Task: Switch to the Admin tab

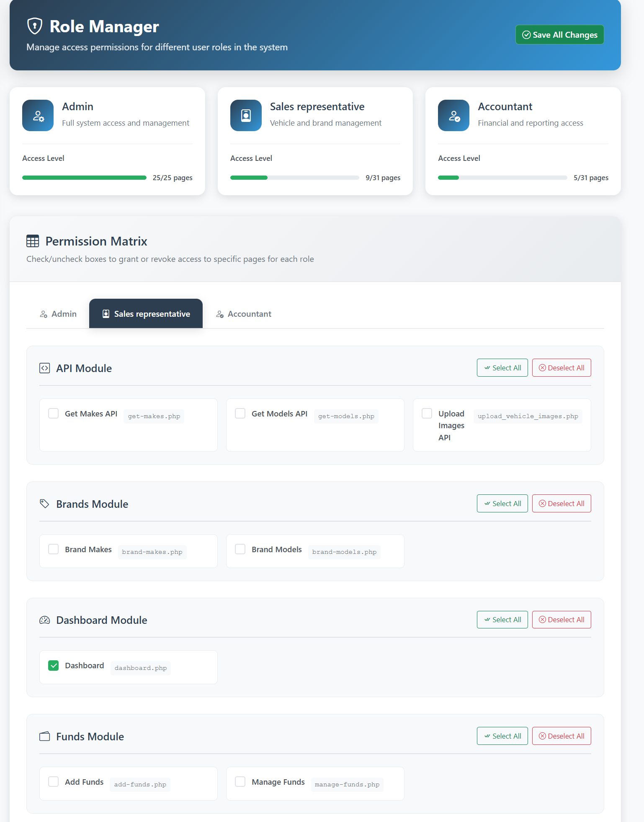Action: (x=58, y=314)
